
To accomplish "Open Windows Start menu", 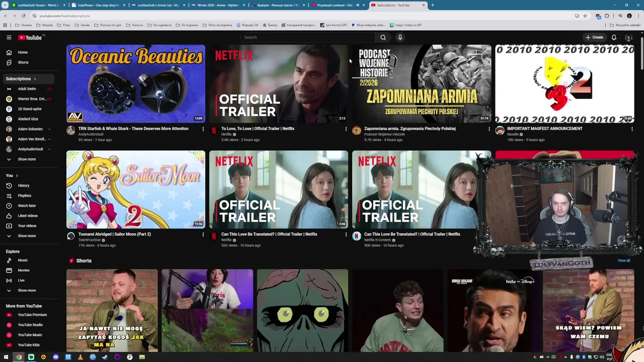I will click(x=6, y=357).
